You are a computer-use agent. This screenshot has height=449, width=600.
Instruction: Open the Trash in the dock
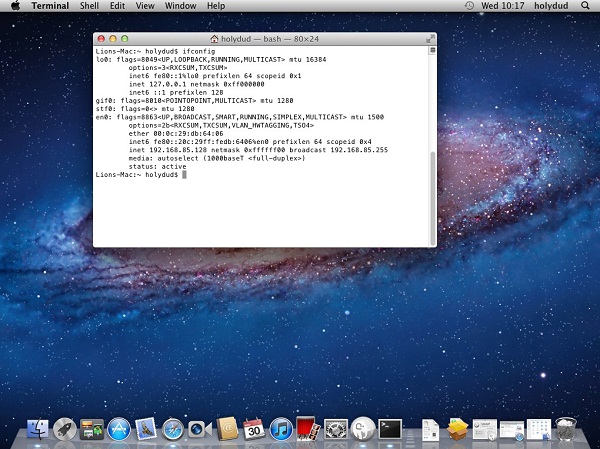pyautogui.click(x=566, y=430)
